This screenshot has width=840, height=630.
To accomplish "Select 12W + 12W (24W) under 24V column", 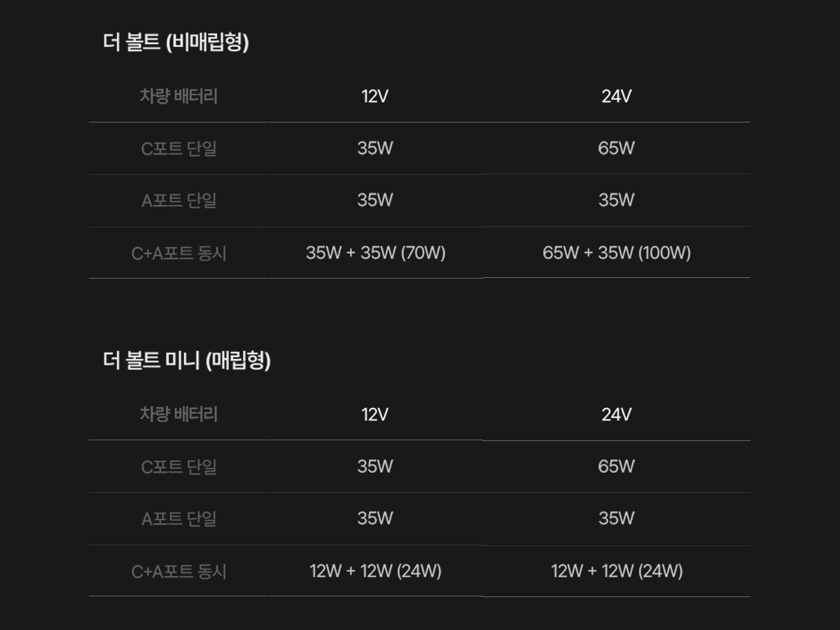I will coord(616,571).
